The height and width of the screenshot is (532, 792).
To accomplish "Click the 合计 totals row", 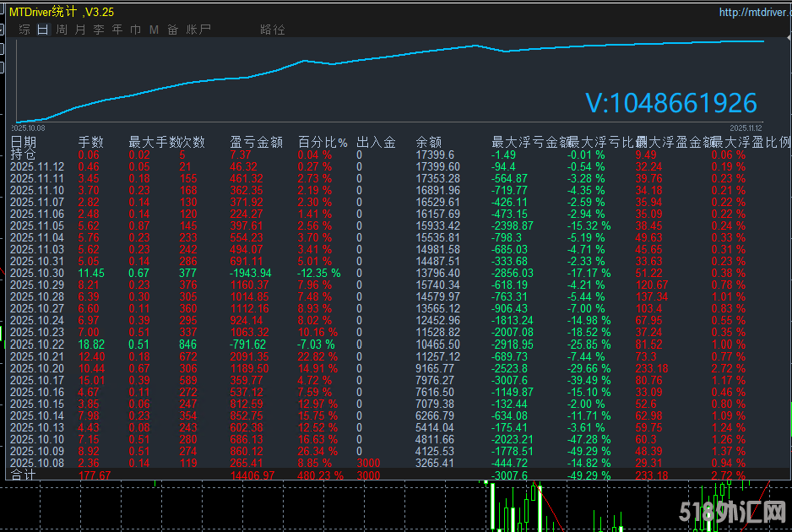I will click(23, 475).
